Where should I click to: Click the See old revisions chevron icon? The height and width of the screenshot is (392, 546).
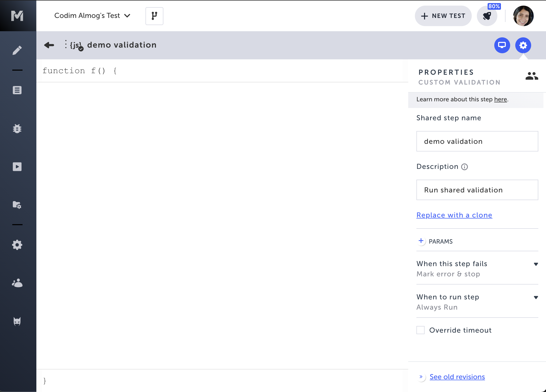[x=421, y=377]
